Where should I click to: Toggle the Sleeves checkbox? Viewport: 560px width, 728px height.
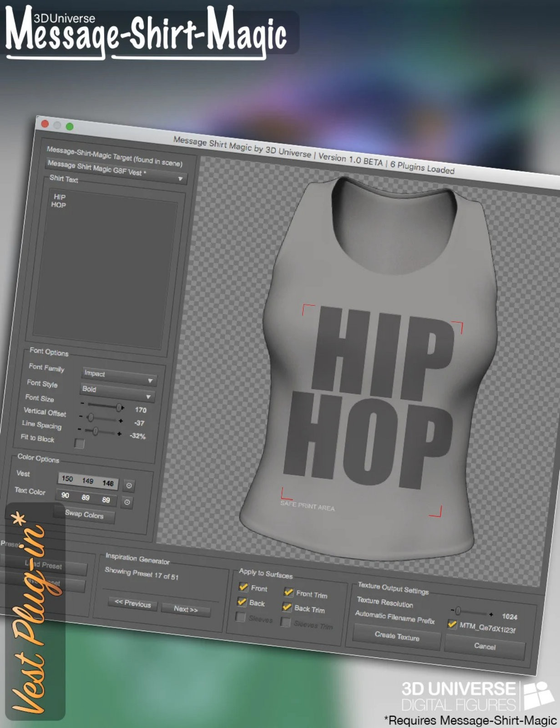pos(240,617)
